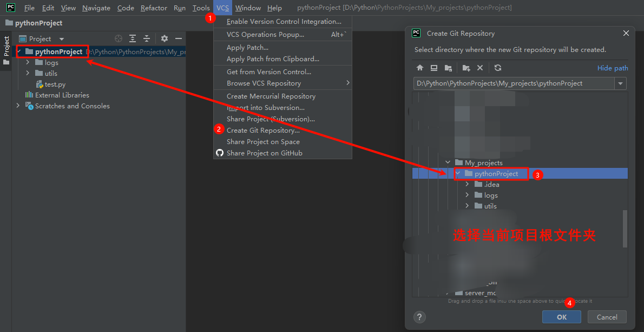Click Expand All icon in Project panel

(x=133, y=38)
